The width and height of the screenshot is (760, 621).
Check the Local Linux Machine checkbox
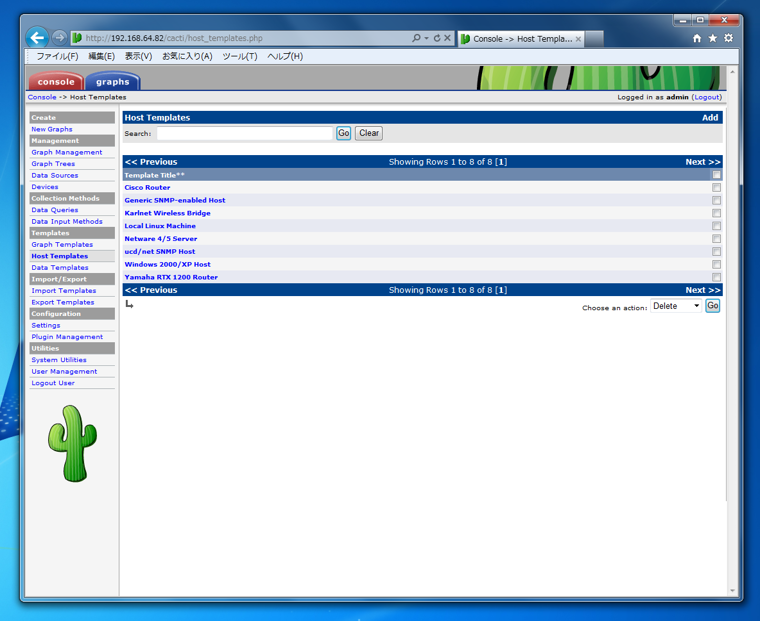coord(716,226)
